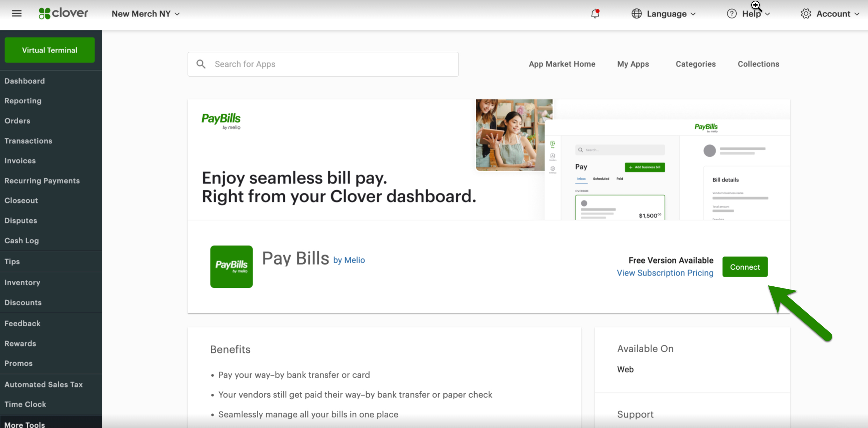
Task: Click the Help question mark icon
Action: 731,14
